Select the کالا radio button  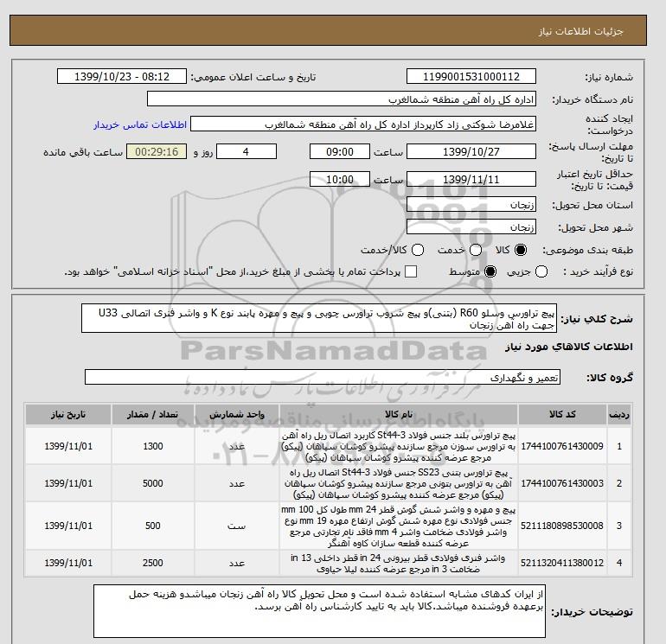pos(521,250)
